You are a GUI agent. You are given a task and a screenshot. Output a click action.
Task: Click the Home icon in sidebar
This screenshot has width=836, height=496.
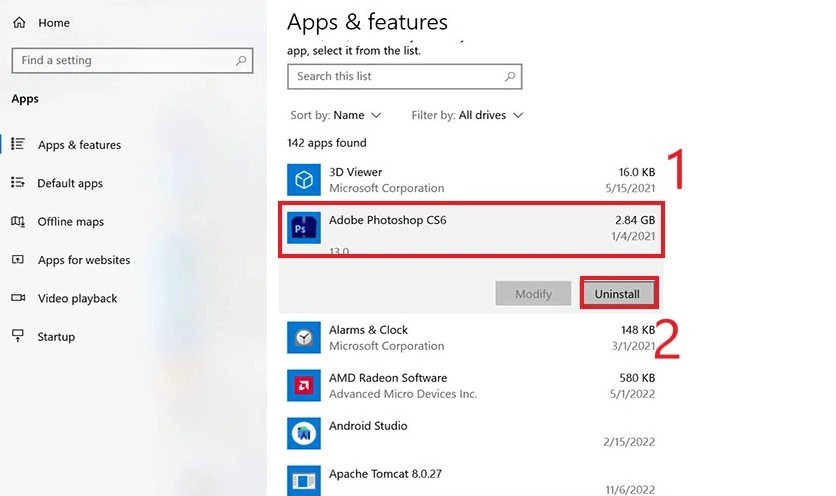[x=19, y=22]
